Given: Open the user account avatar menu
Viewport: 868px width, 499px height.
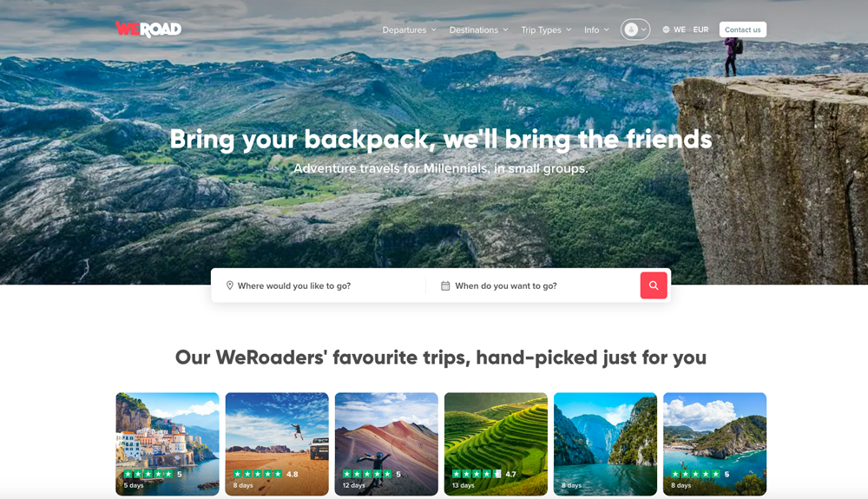Looking at the screenshot, I should 635,30.
